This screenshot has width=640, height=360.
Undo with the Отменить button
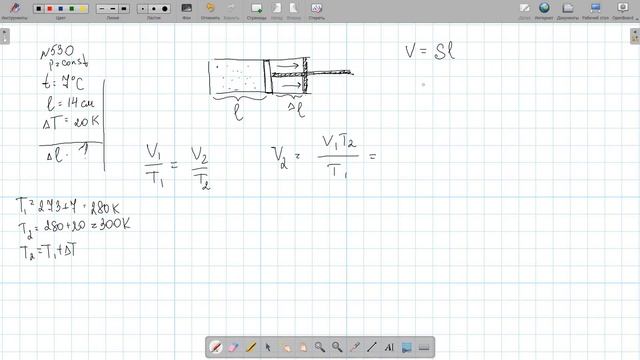[210, 11]
